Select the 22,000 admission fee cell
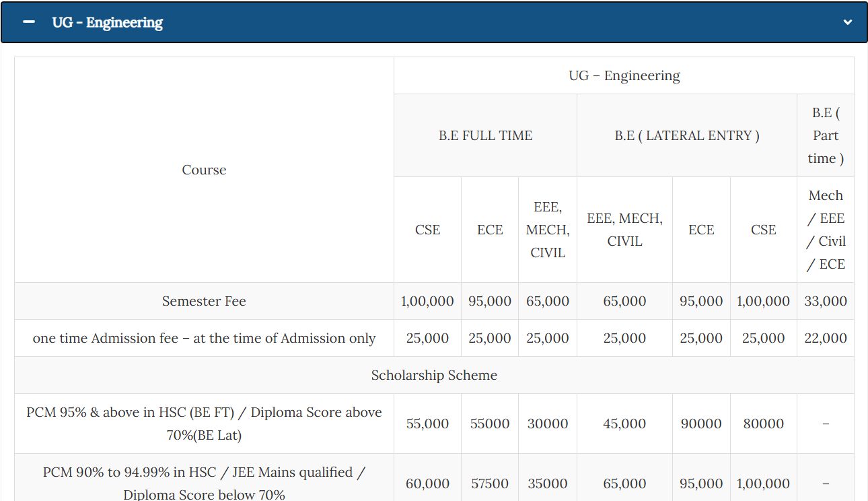 (826, 338)
